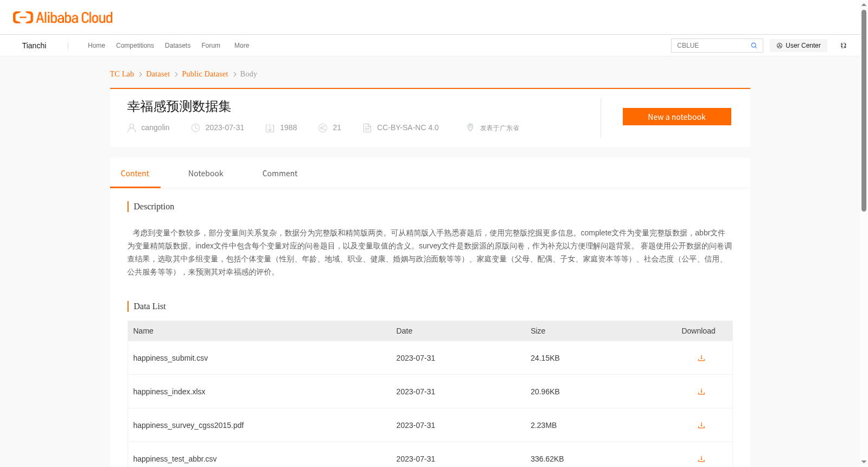
Task: Click the 336.62KB size cell
Action: coord(547,459)
